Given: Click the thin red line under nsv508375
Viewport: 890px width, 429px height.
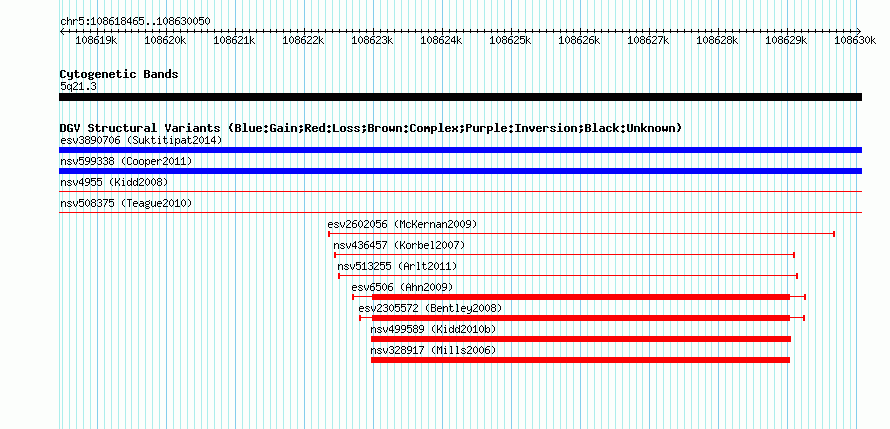Looking at the screenshot, I should tap(460, 213).
